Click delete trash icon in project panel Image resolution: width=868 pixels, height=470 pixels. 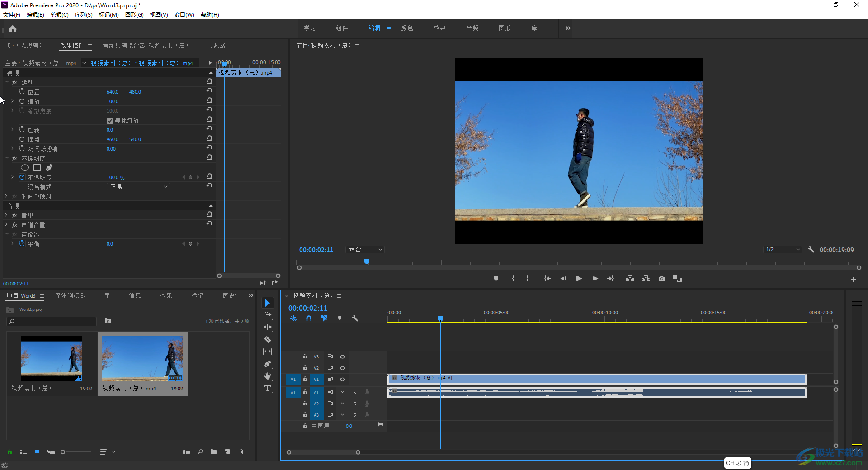[x=241, y=451]
